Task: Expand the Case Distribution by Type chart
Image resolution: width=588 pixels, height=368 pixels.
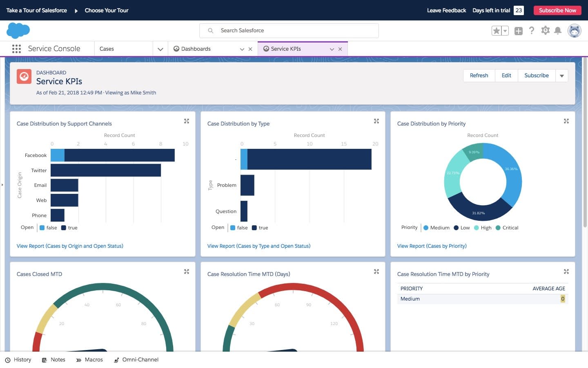Action: point(376,121)
